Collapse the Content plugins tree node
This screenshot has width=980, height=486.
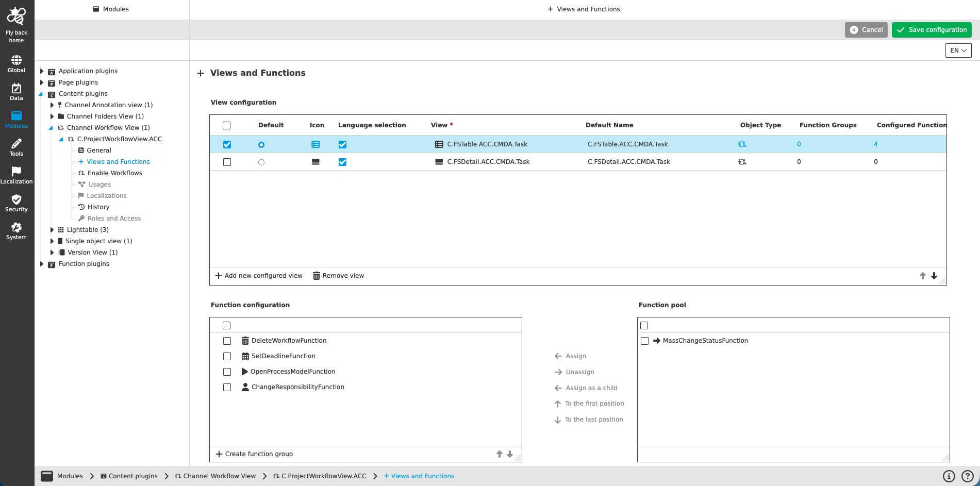coord(42,93)
